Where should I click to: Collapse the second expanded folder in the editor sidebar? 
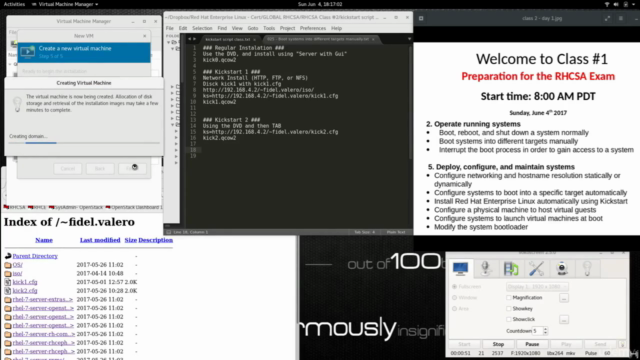[173, 48]
